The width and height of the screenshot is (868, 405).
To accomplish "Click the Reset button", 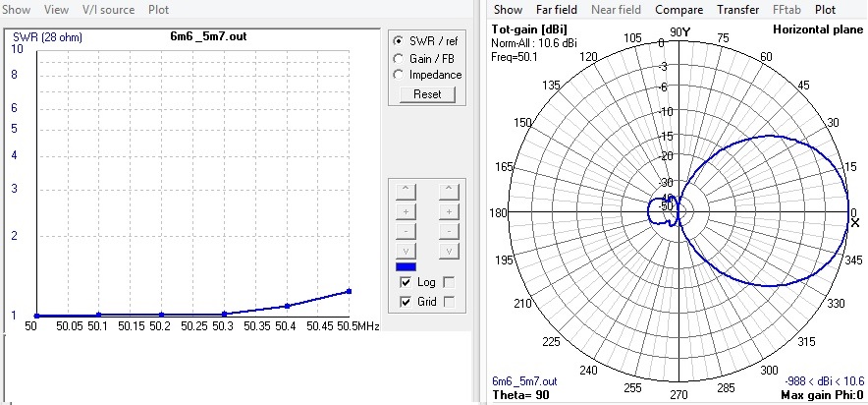I will click(427, 94).
